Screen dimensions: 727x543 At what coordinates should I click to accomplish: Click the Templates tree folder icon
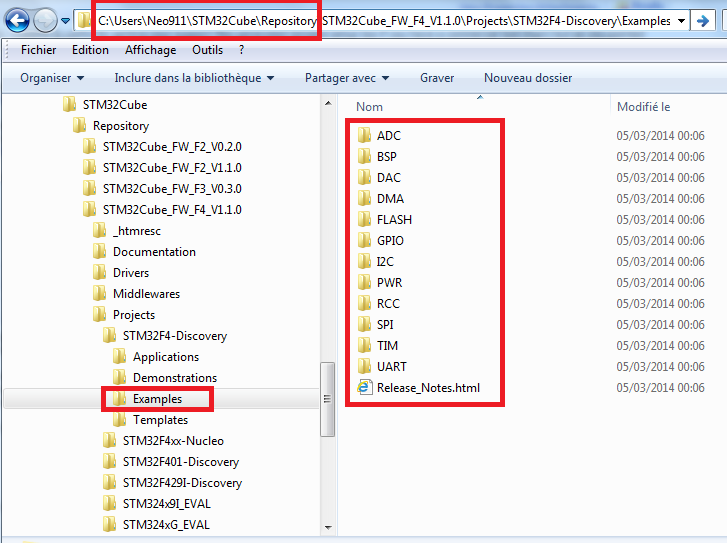[x=119, y=420]
